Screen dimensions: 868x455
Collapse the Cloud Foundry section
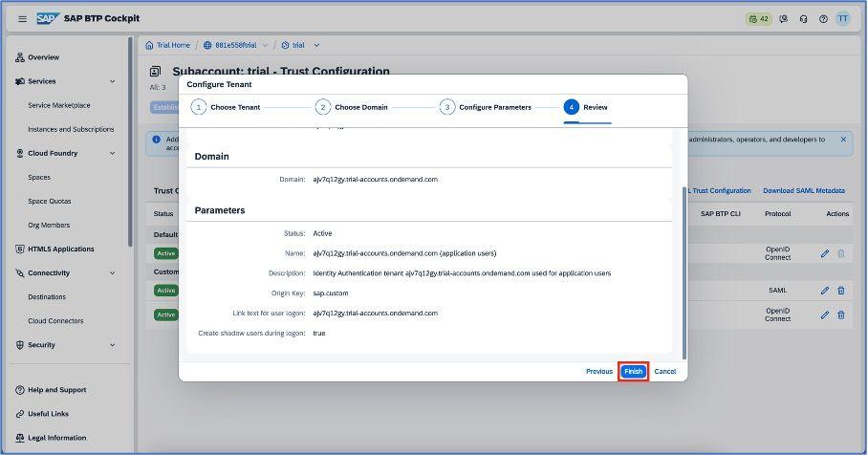pos(113,153)
